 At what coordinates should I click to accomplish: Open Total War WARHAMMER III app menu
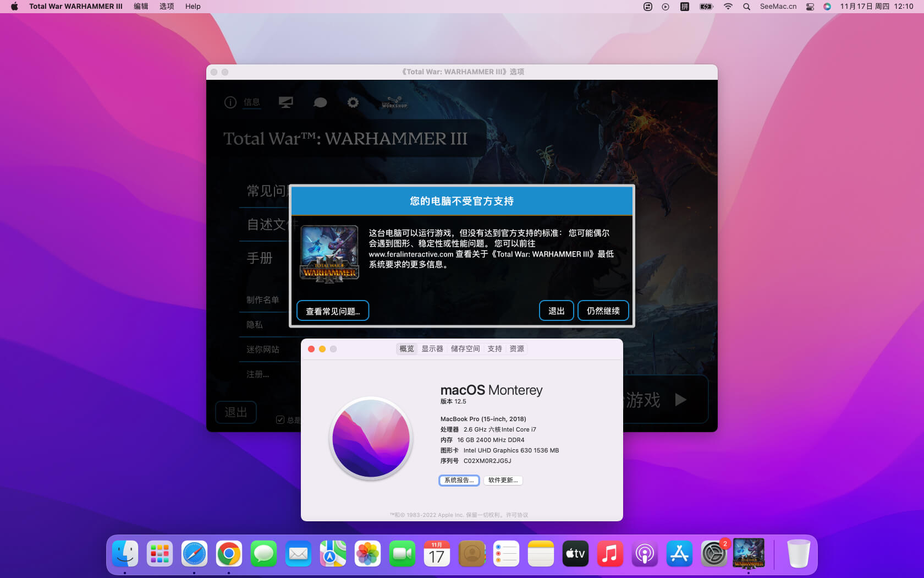(75, 7)
